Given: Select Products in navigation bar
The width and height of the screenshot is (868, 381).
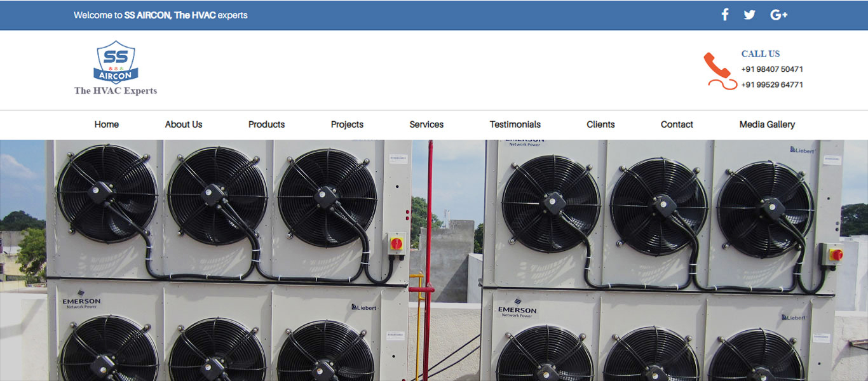Looking at the screenshot, I should pos(266,124).
